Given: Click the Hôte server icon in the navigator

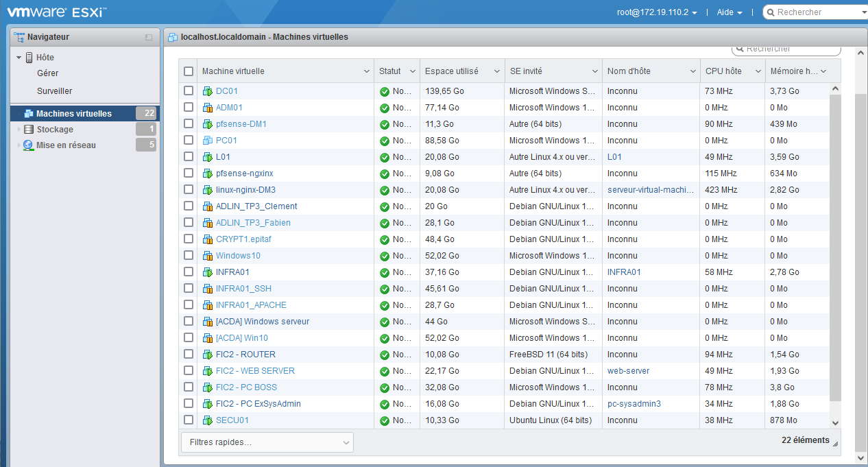Looking at the screenshot, I should point(29,58).
